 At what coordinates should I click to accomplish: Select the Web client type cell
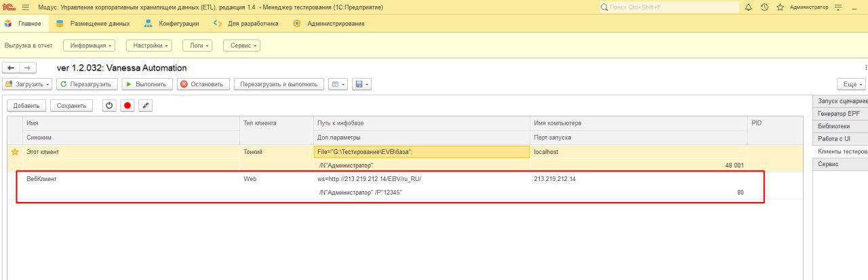tap(277, 179)
